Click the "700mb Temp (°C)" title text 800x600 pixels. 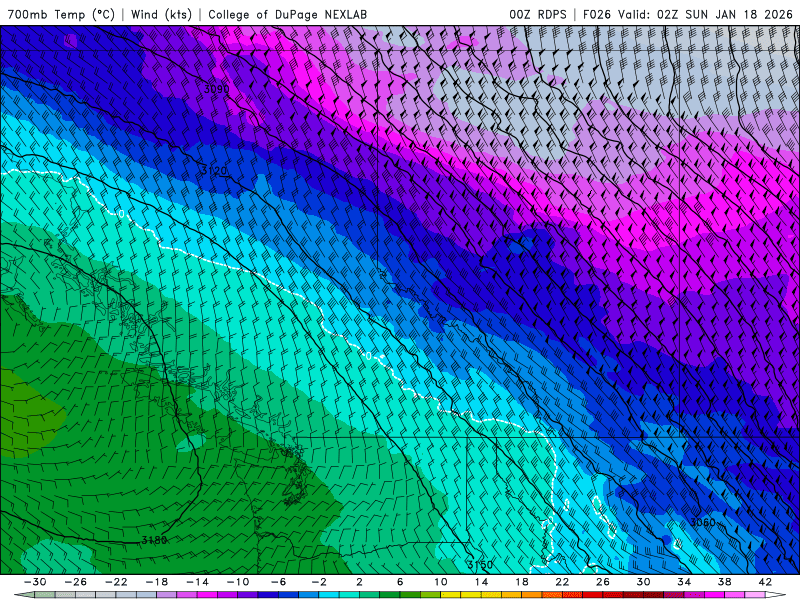(x=61, y=14)
